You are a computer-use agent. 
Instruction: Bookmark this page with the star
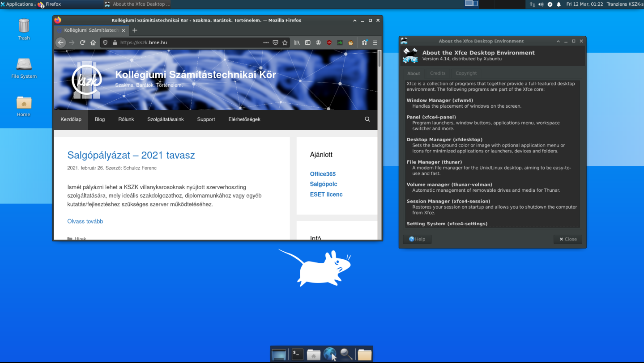coord(285,42)
